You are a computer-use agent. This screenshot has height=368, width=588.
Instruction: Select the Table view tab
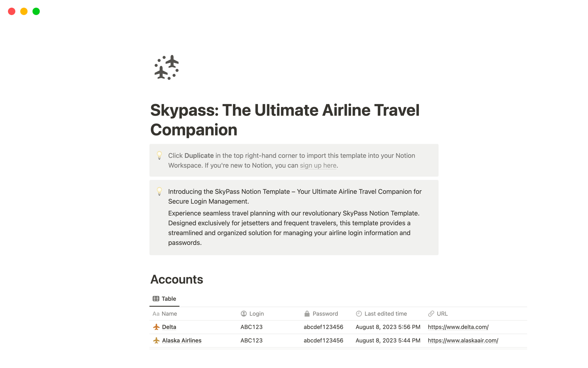[164, 299]
